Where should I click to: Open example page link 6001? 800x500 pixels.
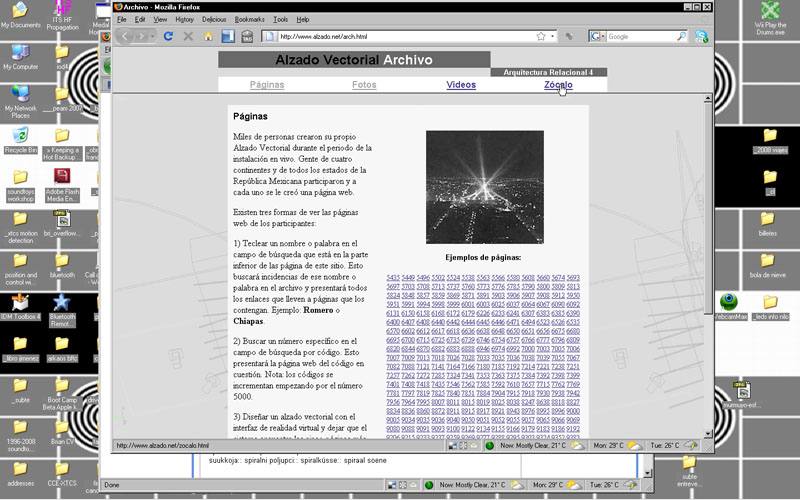tap(468, 304)
